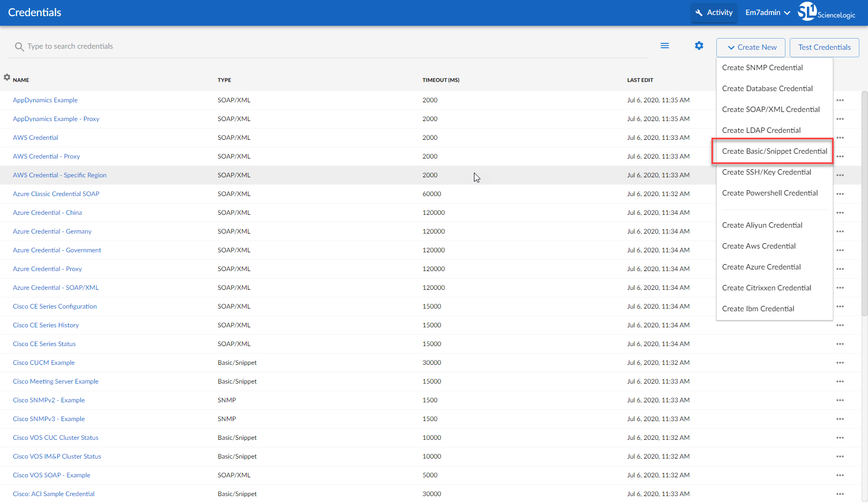Click the ScienceLogic logo
This screenshot has width=868, height=502.
click(x=826, y=12)
